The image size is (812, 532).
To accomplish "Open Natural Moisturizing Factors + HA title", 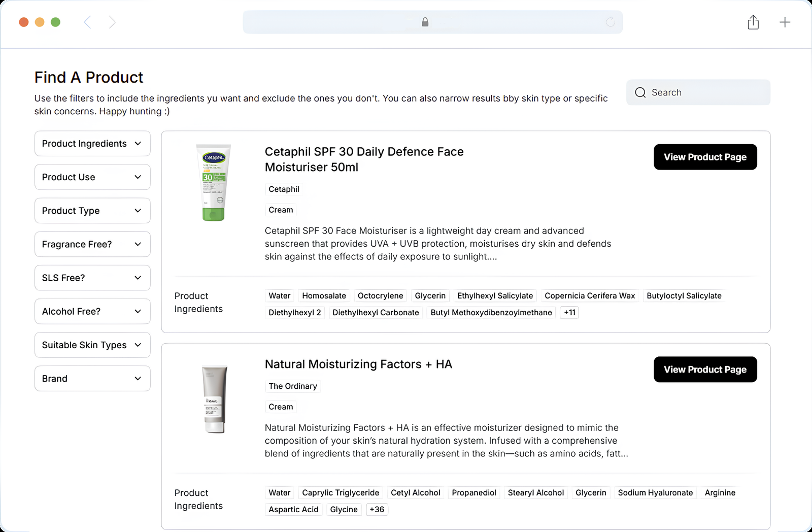I will coord(358,364).
